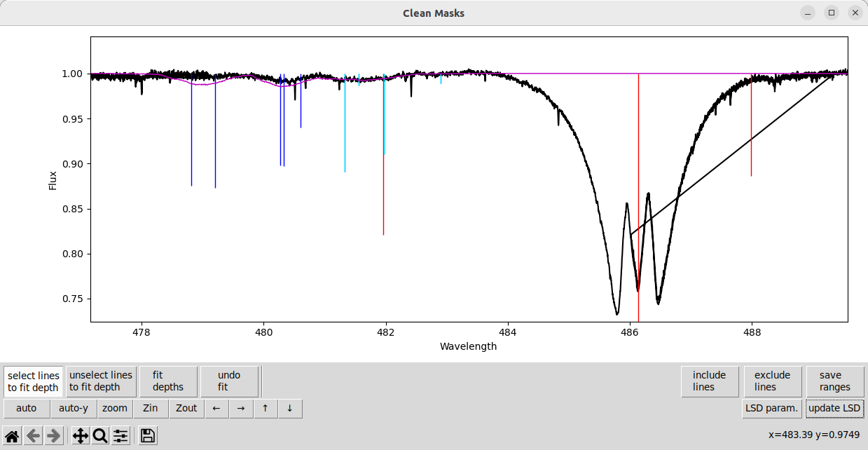Click the 'Zin' zoom in button

[151, 409]
